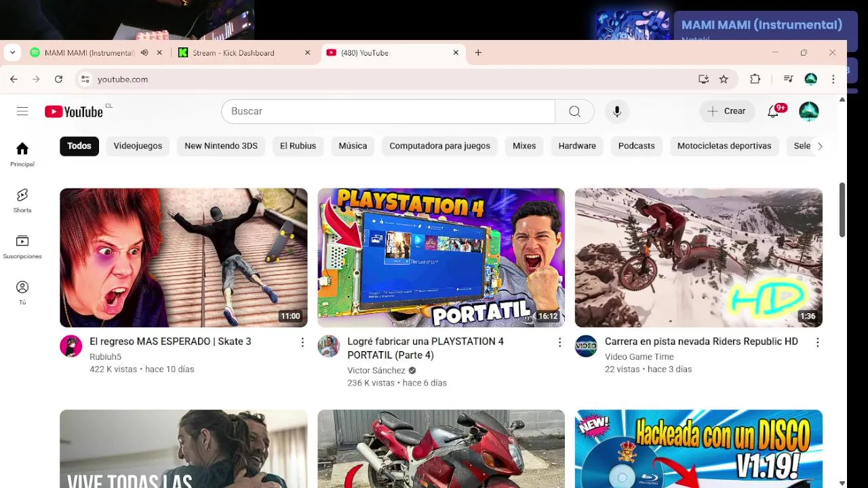868x488 pixels.
Task: Switch to Stream - Kick Dashboard tab
Action: [233, 53]
